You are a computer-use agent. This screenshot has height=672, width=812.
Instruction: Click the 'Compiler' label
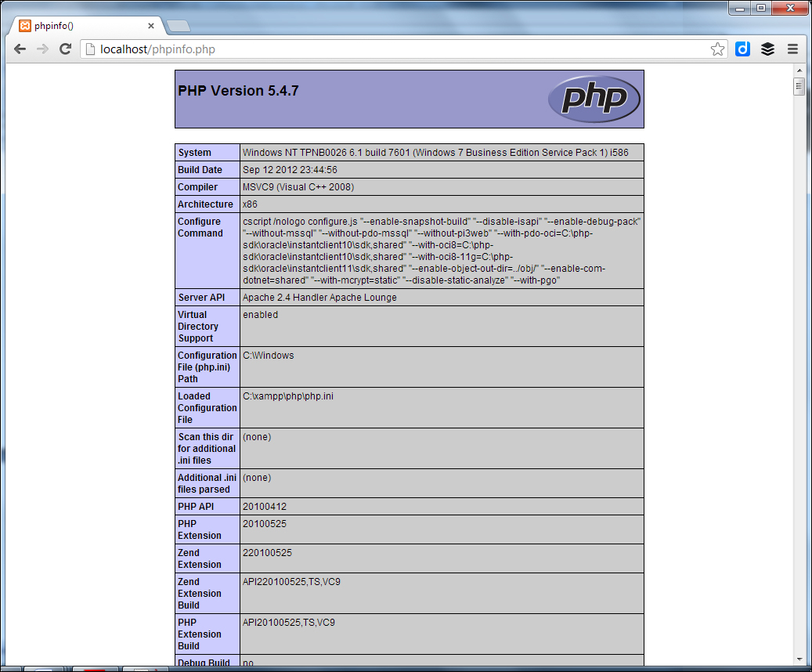pos(197,186)
